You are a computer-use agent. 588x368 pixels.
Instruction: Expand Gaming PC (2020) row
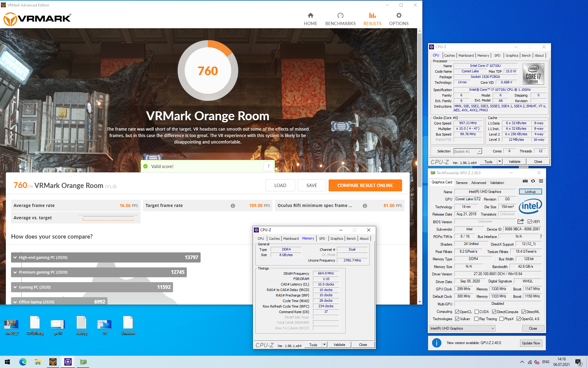[92, 287]
